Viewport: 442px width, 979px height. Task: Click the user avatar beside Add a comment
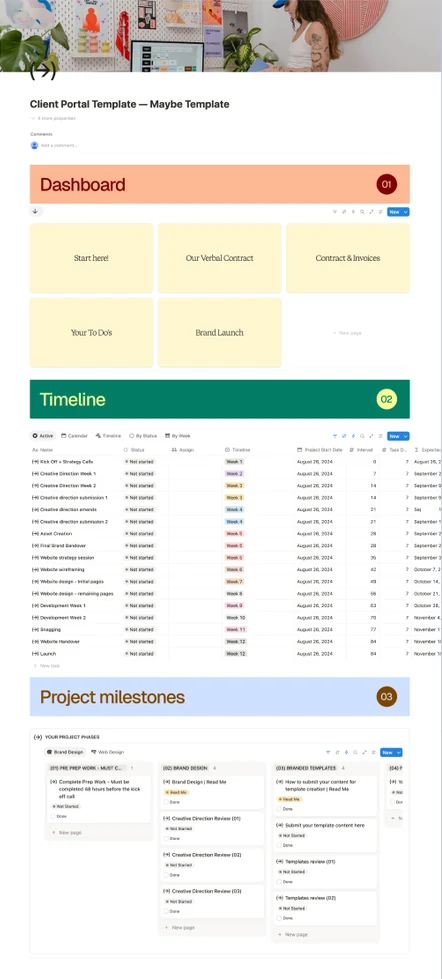click(34, 145)
